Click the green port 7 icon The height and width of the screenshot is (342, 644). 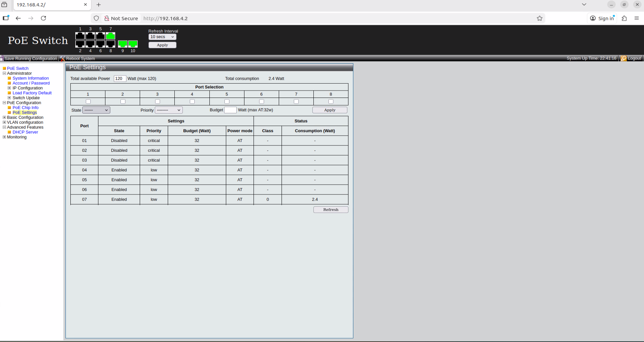pyautogui.click(x=110, y=36)
